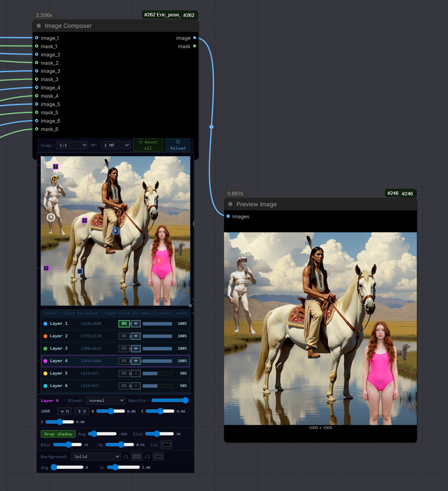Open the C1 background color swatch

137,457
